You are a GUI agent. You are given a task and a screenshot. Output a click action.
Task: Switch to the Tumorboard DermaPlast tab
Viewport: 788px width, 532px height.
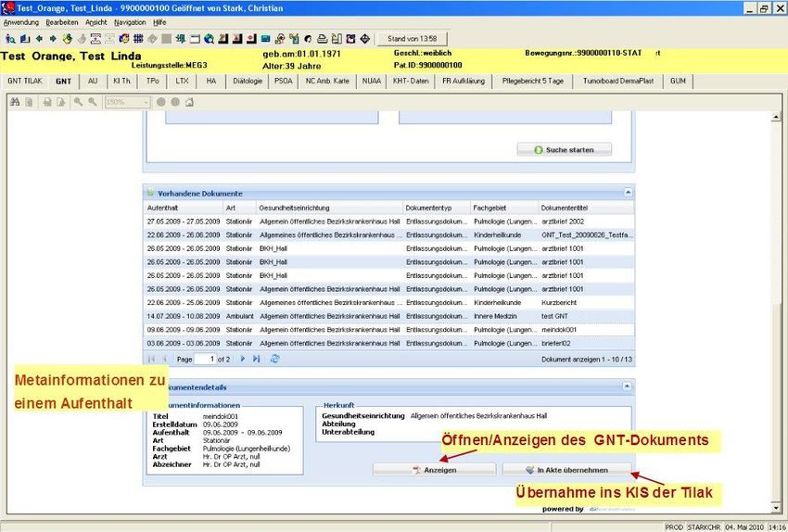618,82
